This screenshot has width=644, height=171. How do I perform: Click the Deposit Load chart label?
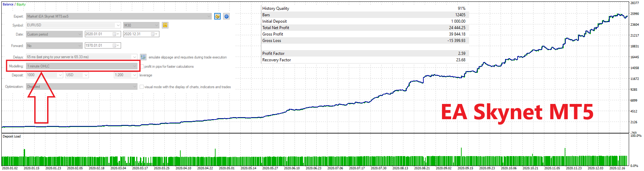click(x=12, y=136)
